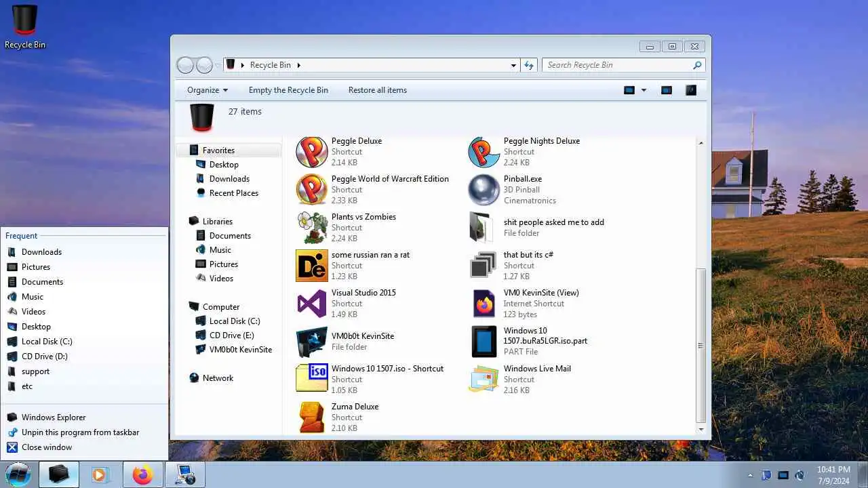Click the search magnifier icon

[x=697, y=65]
